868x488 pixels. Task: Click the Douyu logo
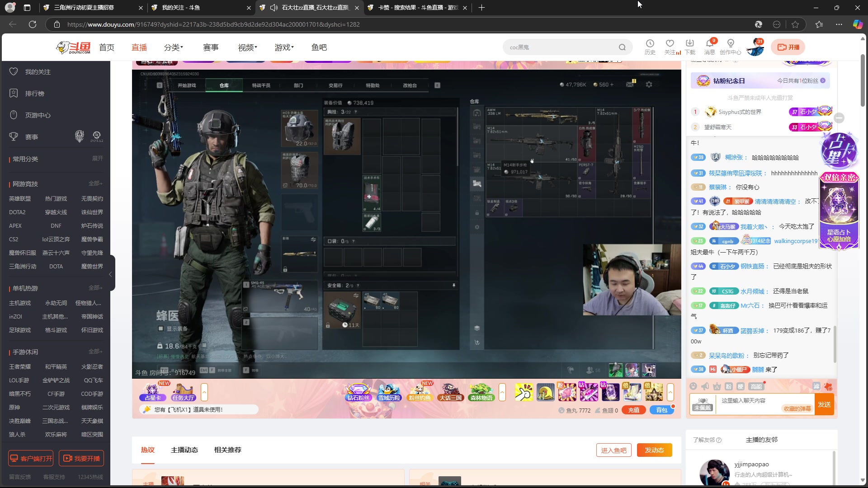tap(74, 47)
